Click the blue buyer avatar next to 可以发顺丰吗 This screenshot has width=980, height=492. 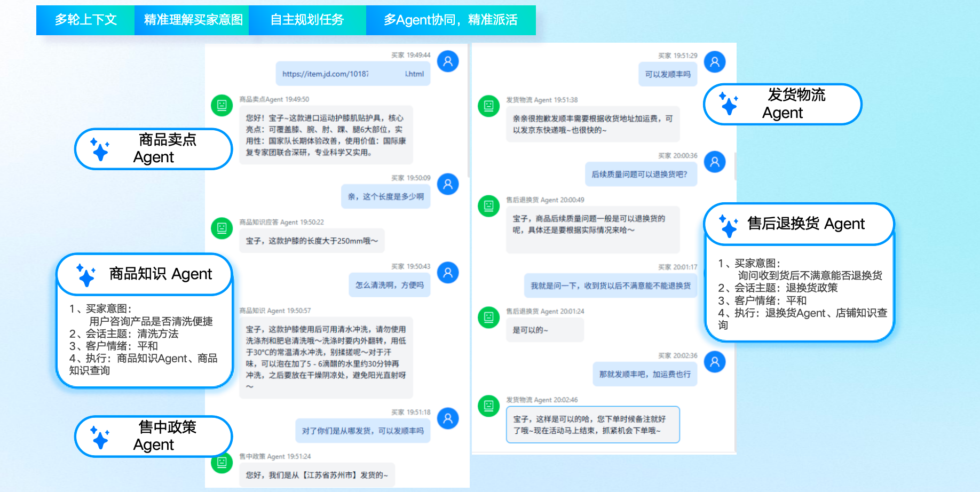[x=715, y=61]
